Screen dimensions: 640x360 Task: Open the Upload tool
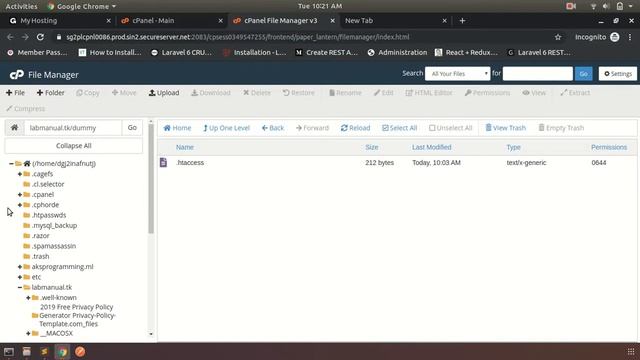tap(164, 93)
